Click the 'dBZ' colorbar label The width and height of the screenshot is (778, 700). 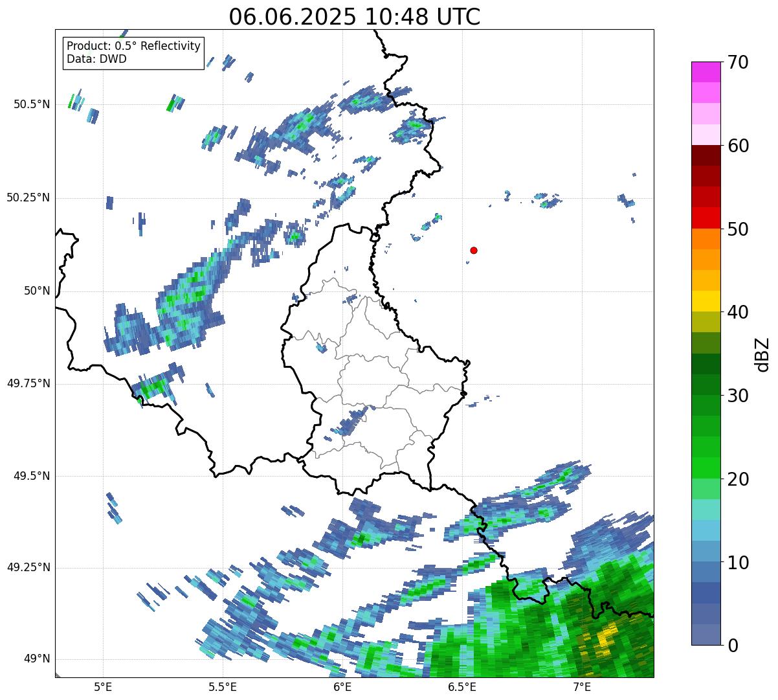pyautogui.click(x=762, y=354)
